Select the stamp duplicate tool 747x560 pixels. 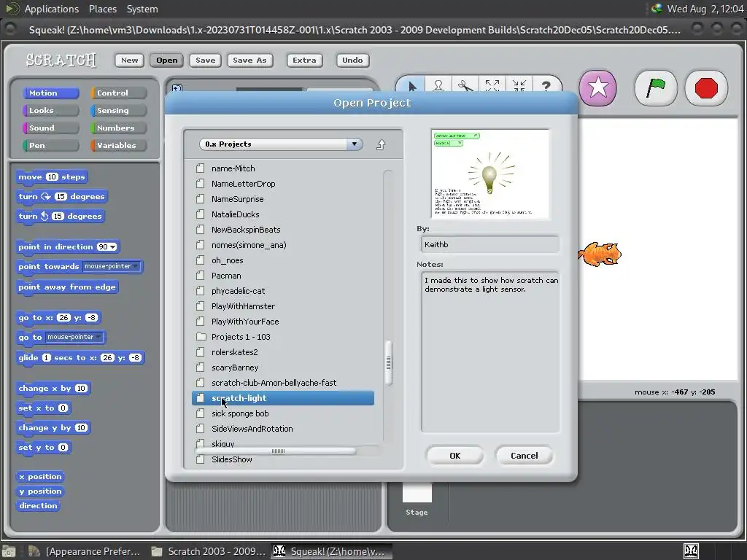(x=438, y=86)
